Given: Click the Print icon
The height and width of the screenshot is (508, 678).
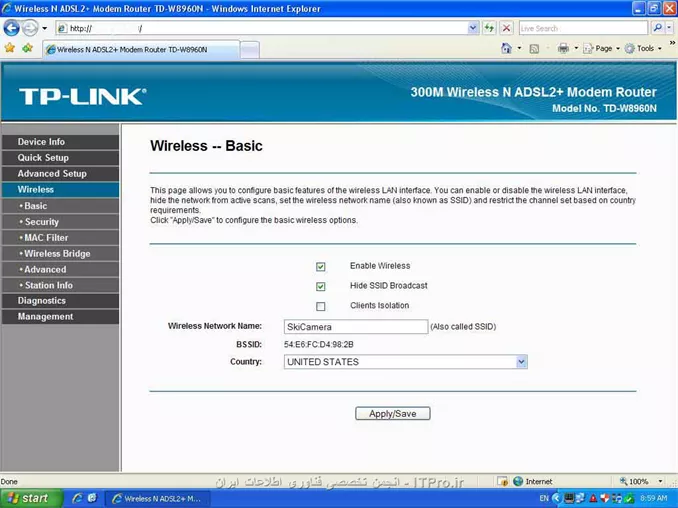Looking at the screenshot, I should pyautogui.click(x=563, y=48).
